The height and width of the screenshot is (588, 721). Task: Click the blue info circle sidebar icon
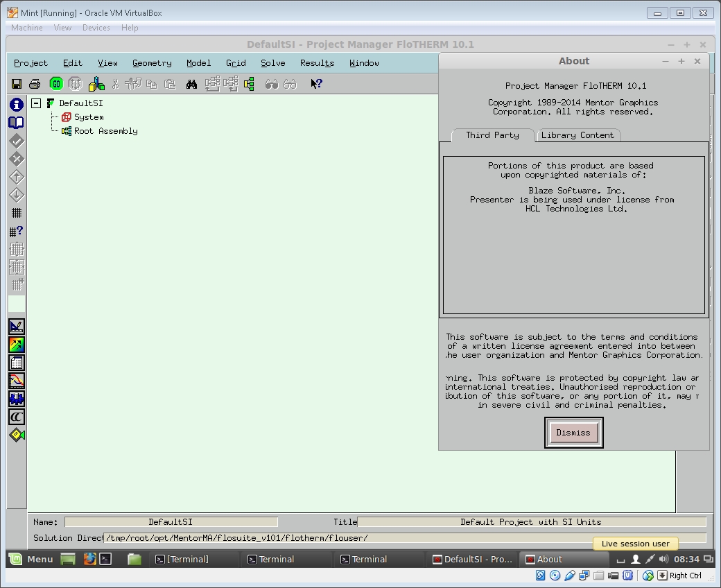[17, 105]
